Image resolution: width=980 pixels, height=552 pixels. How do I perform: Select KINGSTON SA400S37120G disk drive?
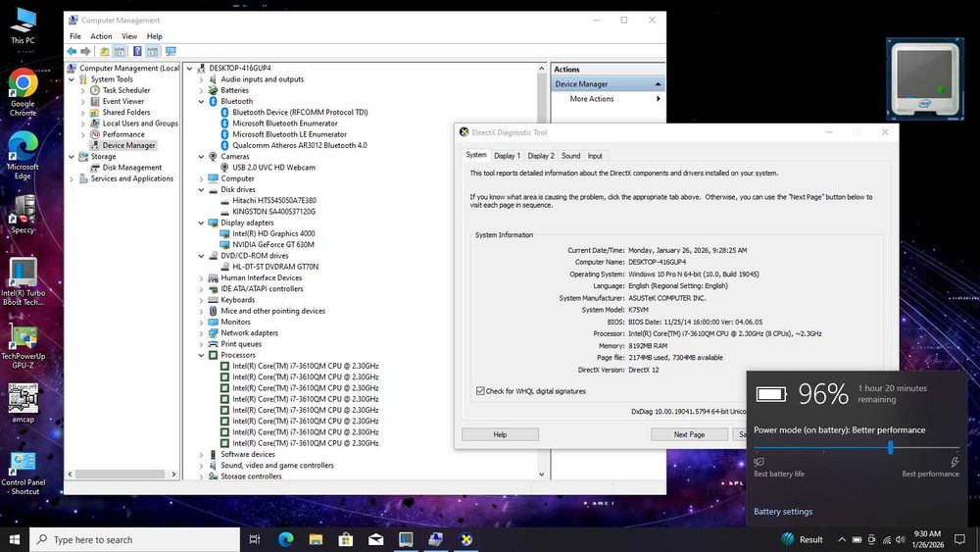pyautogui.click(x=273, y=212)
